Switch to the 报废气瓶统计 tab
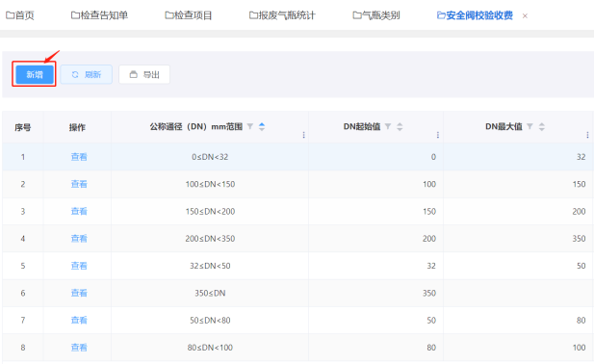This screenshot has width=594, height=364. [x=282, y=15]
